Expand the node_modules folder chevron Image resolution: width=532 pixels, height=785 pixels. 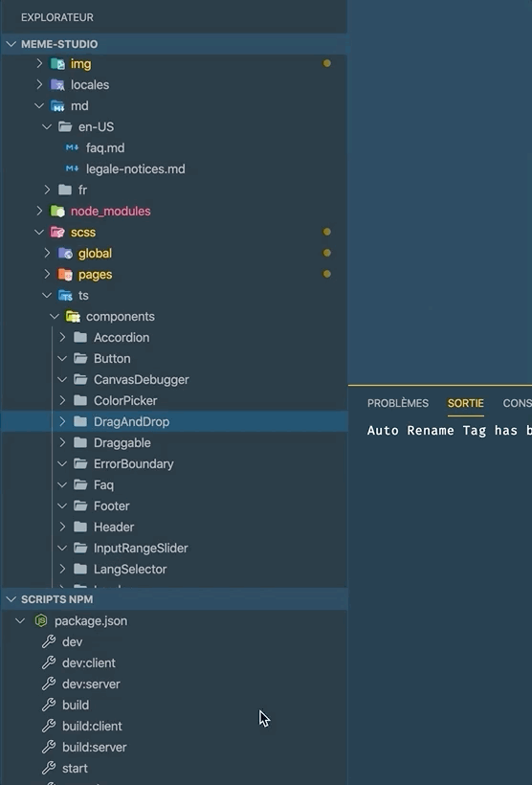pyautogui.click(x=39, y=211)
